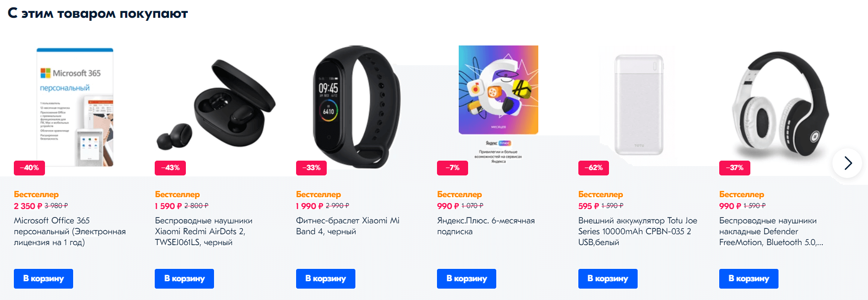
Task: Open Беспроводные наушники Xiaomi Redmi AirDots title
Action: coord(204,231)
